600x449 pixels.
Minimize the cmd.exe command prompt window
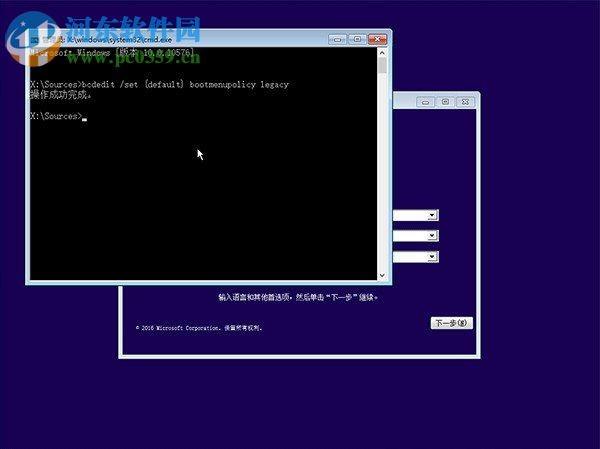coord(338,37)
